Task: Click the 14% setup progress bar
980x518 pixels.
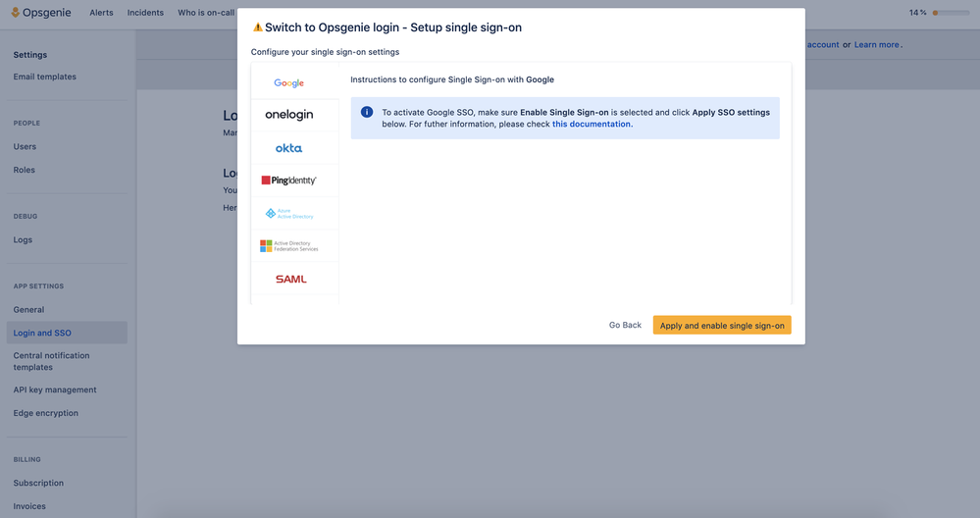Action: [x=951, y=13]
